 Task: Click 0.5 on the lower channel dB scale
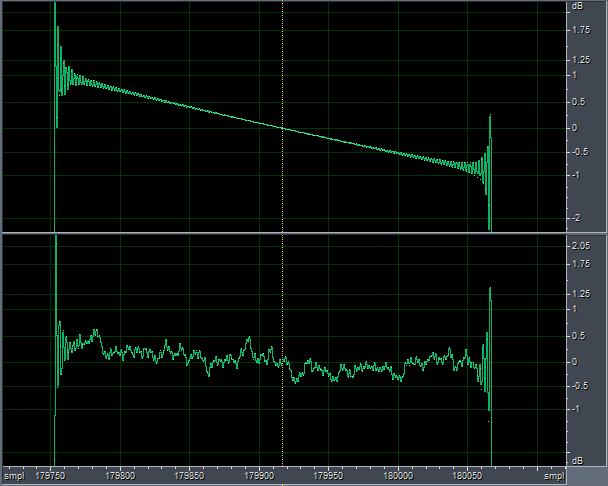[x=579, y=336]
